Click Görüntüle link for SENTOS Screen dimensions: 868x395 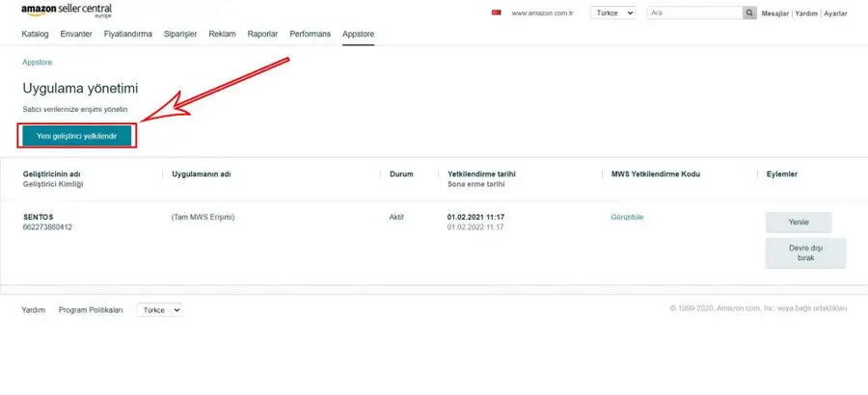(x=627, y=218)
